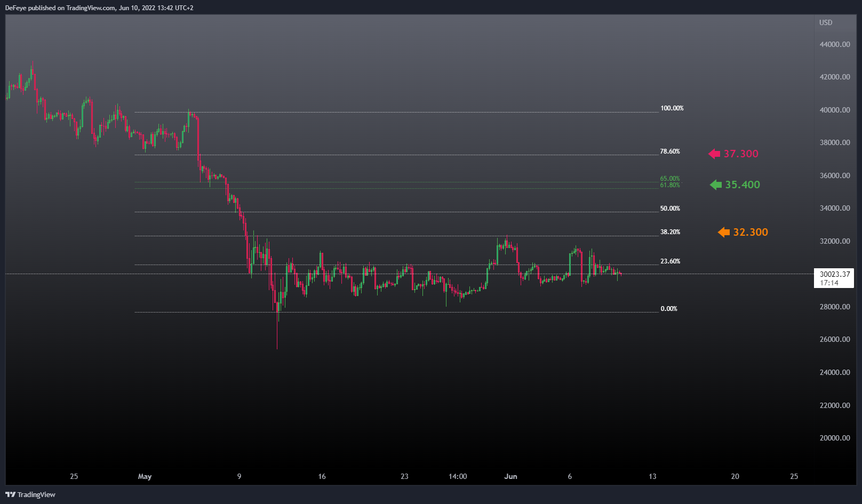This screenshot has height=504, width=862.
Task: Click the current price tag 30023.37
Action: [834, 278]
